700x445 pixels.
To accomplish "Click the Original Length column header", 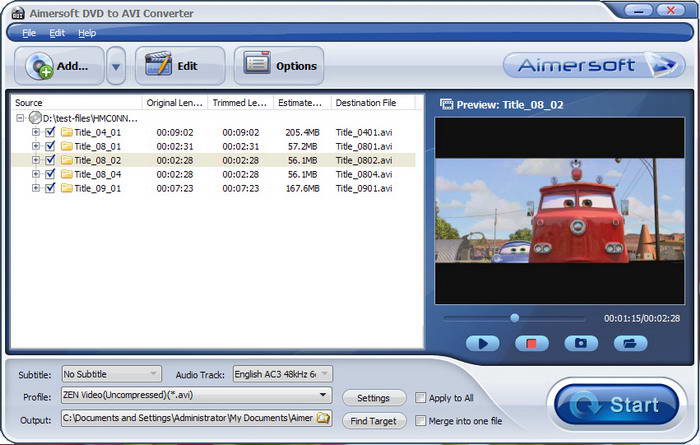I will click(175, 103).
